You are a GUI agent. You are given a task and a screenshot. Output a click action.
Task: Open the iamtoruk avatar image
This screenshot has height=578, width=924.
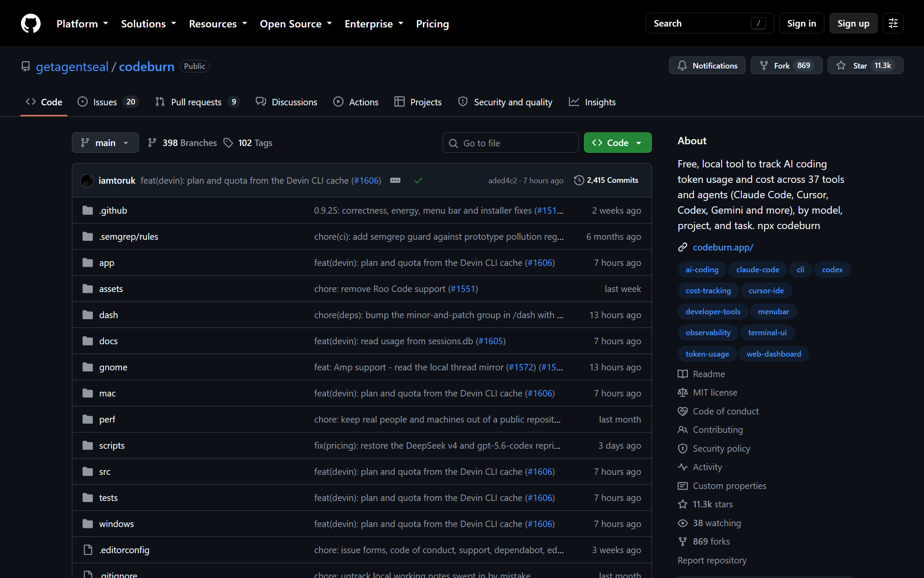(x=87, y=181)
